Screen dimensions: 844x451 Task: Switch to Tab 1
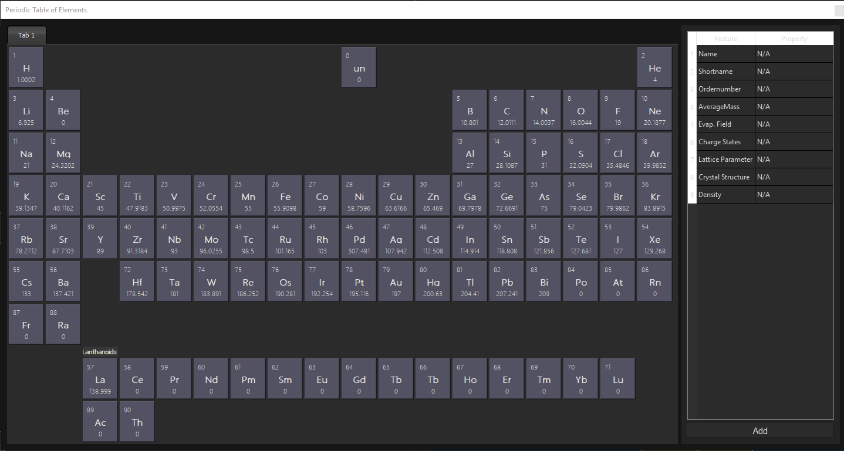[x=26, y=35]
